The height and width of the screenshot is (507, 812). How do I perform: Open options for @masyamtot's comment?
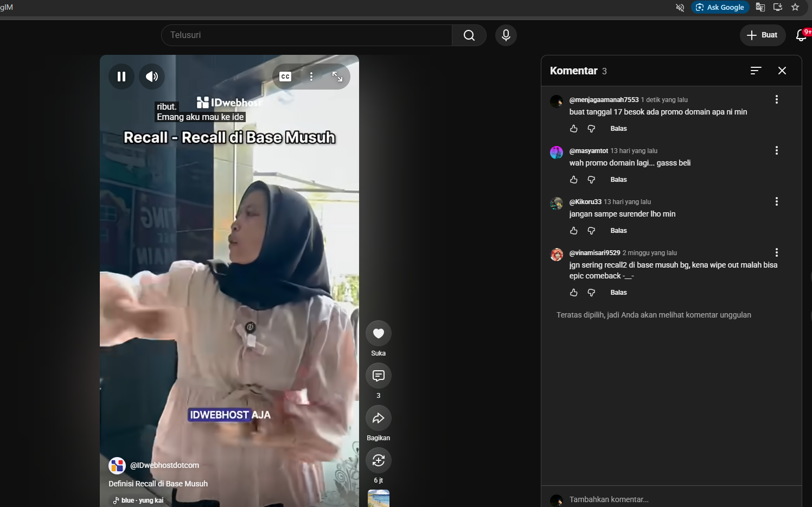(x=777, y=150)
